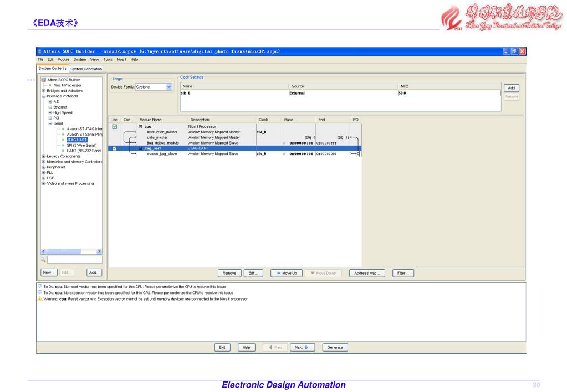Click the bottom Help button

[246, 348]
